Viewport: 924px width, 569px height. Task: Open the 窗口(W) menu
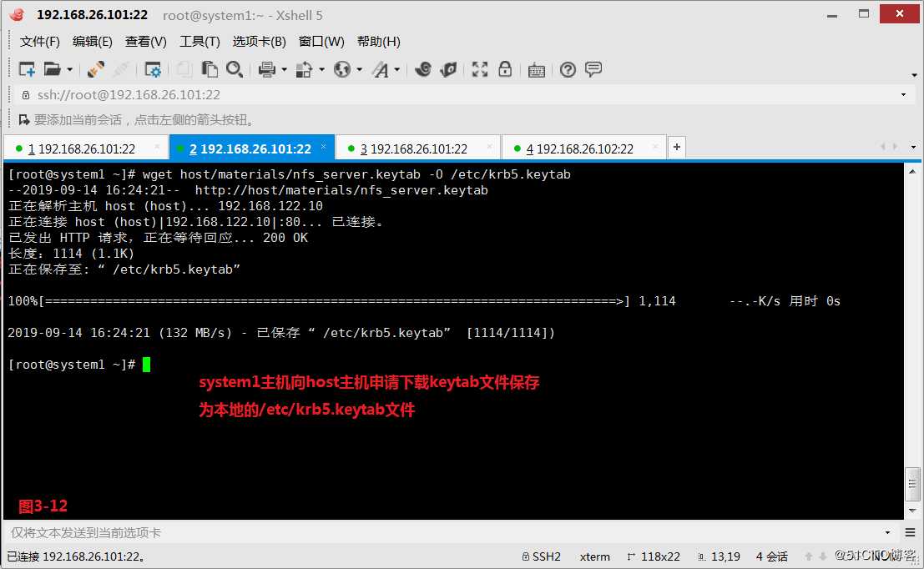click(x=321, y=41)
